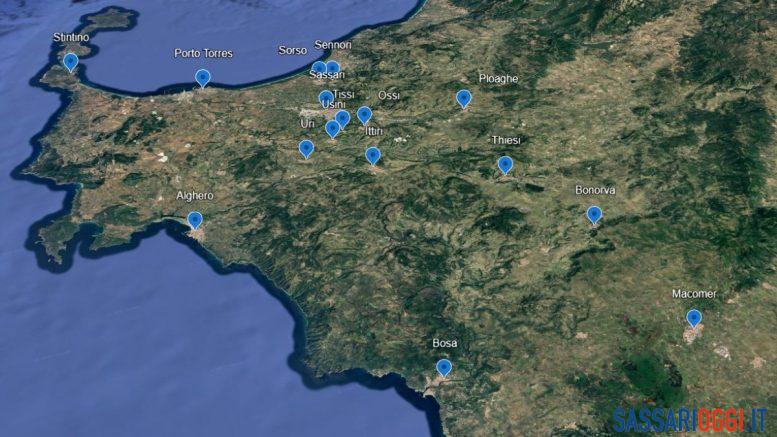Select the "Porto Torres" label text
Viewport: 777px width, 437px height.
203,54
